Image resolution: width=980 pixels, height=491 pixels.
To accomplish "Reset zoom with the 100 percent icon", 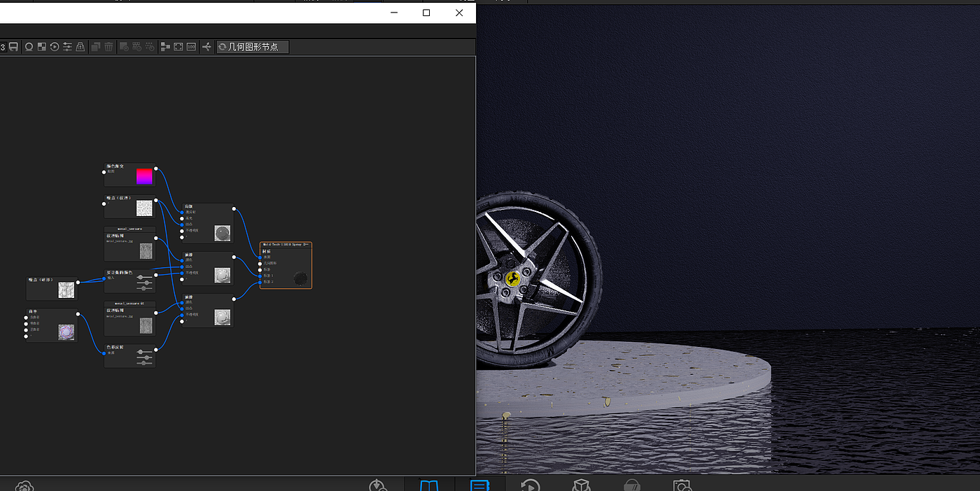I will (191, 47).
